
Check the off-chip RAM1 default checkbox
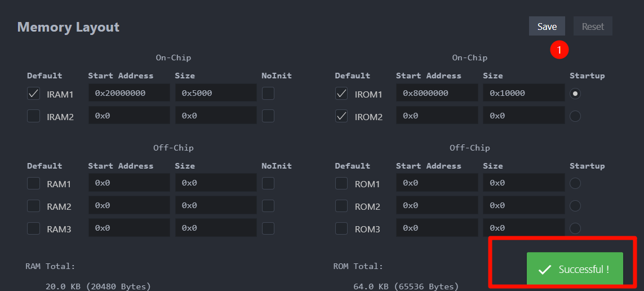(34, 183)
